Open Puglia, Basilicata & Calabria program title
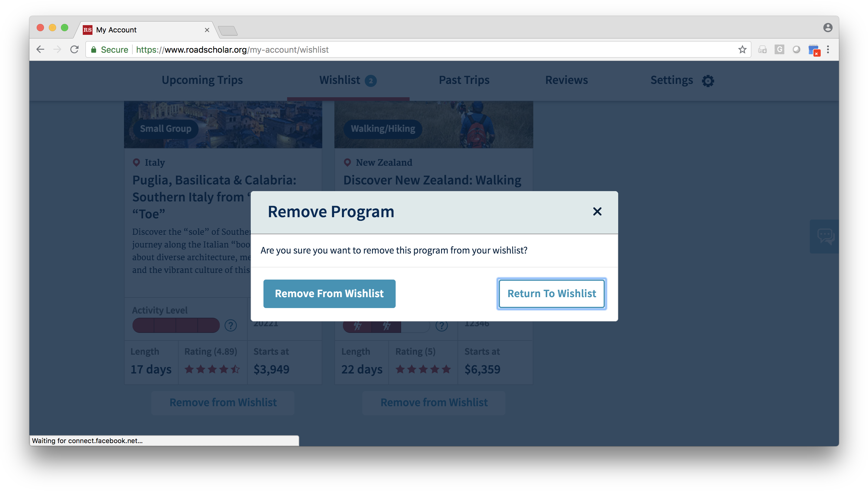Viewport: 868px width, 491px height. (x=214, y=197)
